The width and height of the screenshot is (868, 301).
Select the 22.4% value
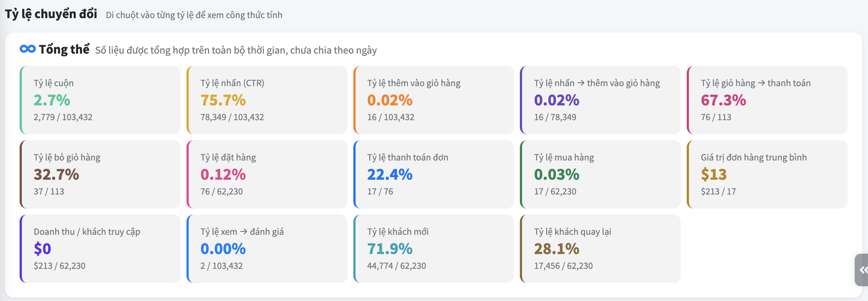(x=390, y=174)
